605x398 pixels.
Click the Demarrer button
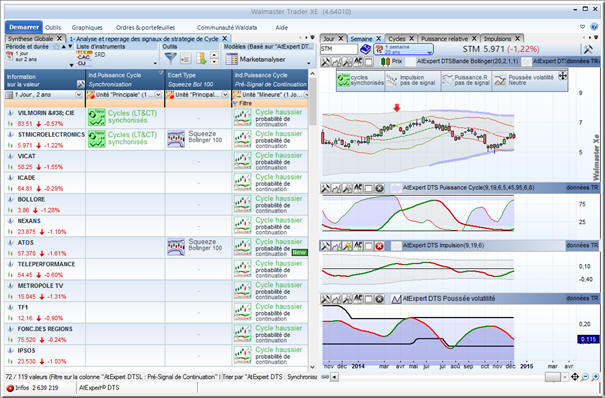coord(24,27)
